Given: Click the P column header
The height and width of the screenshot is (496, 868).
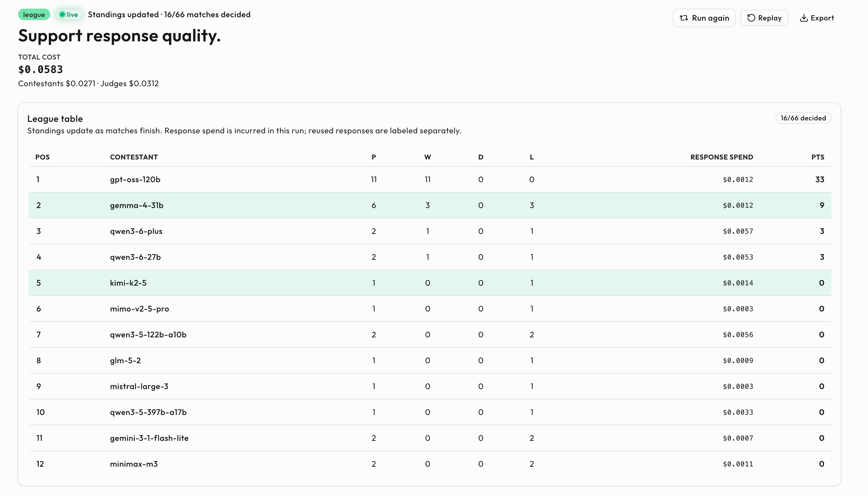Looking at the screenshot, I should point(374,157).
